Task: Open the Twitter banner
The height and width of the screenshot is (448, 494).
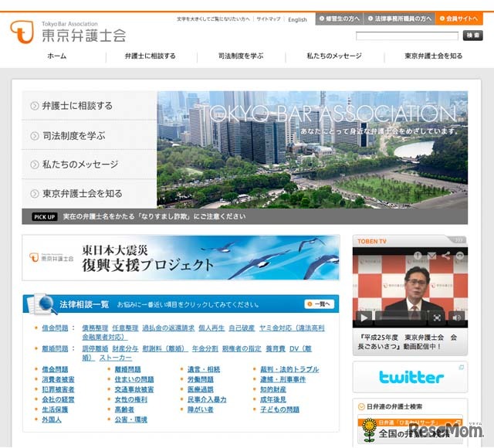Action: point(410,377)
